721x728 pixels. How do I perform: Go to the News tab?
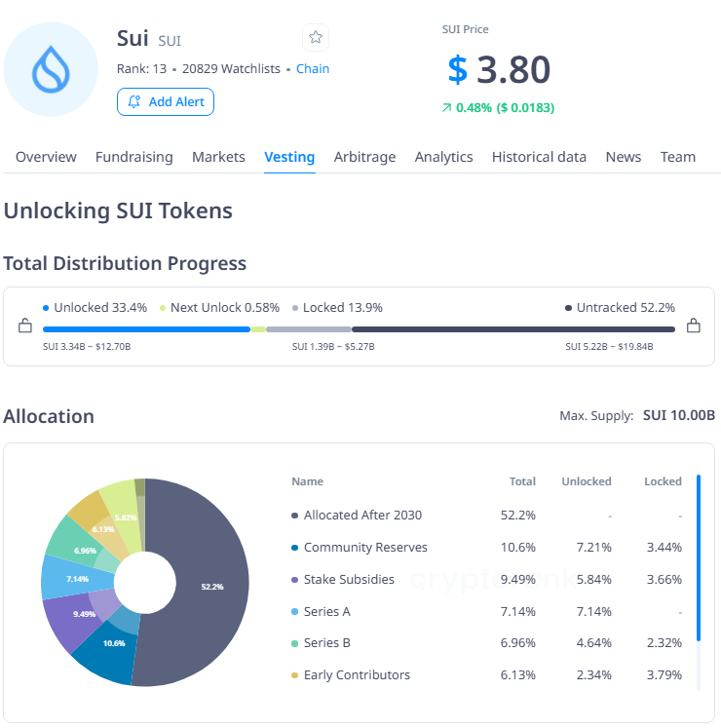(x=623, y=157)
